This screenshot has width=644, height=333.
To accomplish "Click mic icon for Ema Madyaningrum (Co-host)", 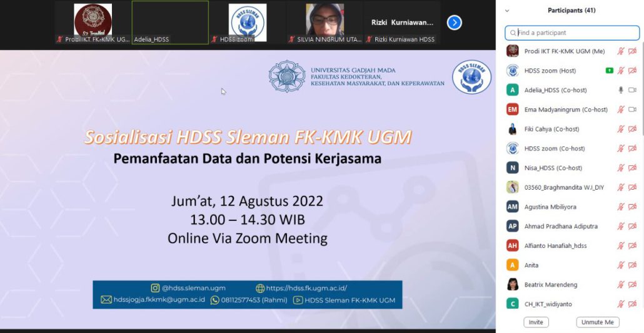I will pos(621,110).
